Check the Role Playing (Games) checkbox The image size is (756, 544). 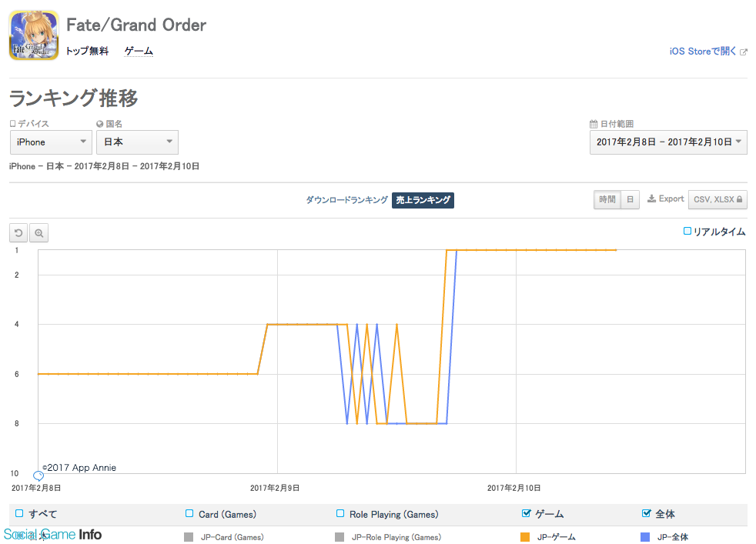click(340, 513)
